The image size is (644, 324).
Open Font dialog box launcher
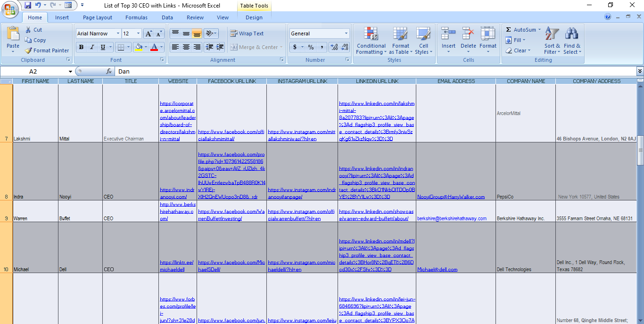(x=162, y=60)
